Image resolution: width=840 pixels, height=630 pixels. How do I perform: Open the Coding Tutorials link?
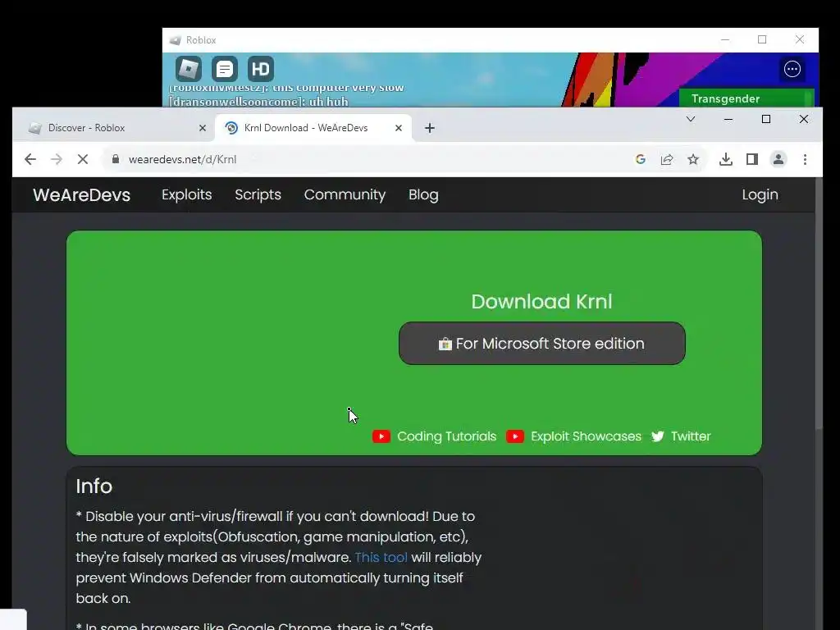(x=447, y=436)
